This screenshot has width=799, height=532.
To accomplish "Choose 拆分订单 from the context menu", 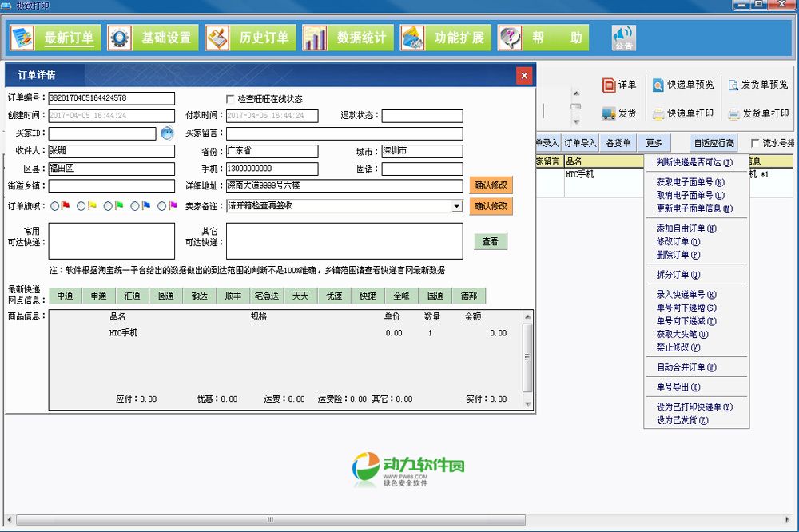I will (x=673, y=275).
